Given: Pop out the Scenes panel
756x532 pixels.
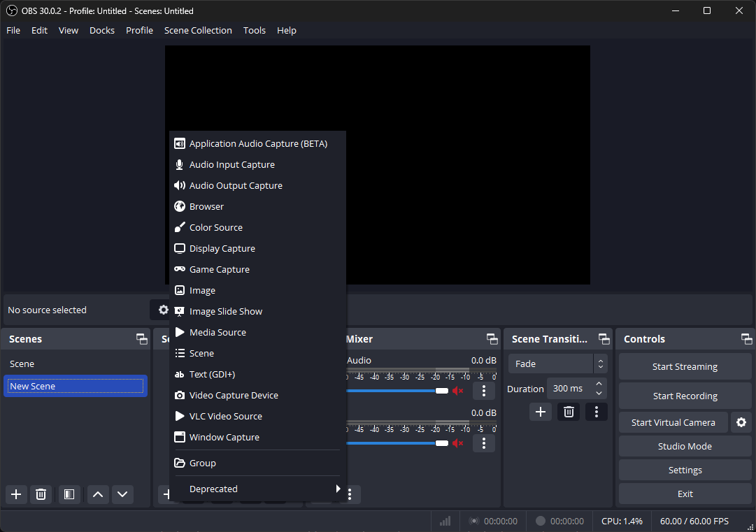Looking at the screenshot, I should pyautogui.click(x=141, y=338).
